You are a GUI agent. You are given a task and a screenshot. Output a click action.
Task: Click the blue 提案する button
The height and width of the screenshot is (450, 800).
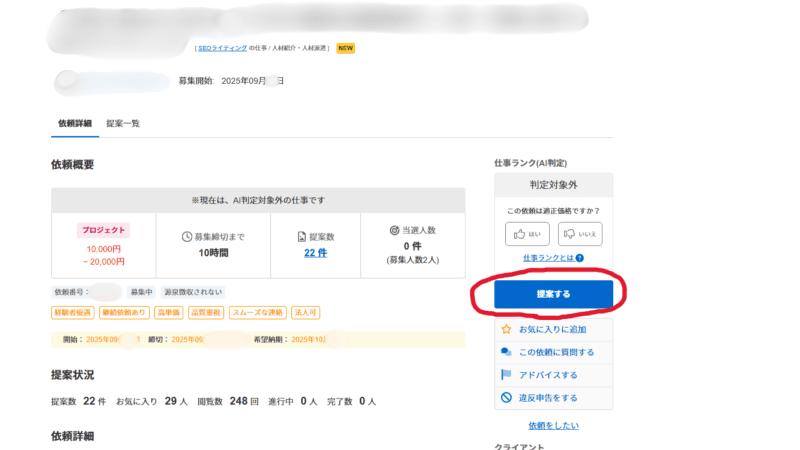coord(553,294)
